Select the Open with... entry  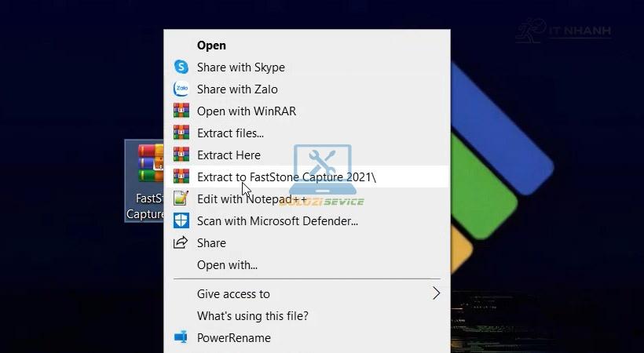(x=227, y=265)
